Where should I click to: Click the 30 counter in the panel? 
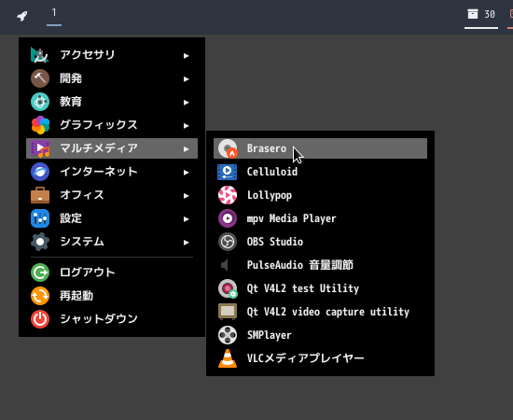(x=490, y=14)
